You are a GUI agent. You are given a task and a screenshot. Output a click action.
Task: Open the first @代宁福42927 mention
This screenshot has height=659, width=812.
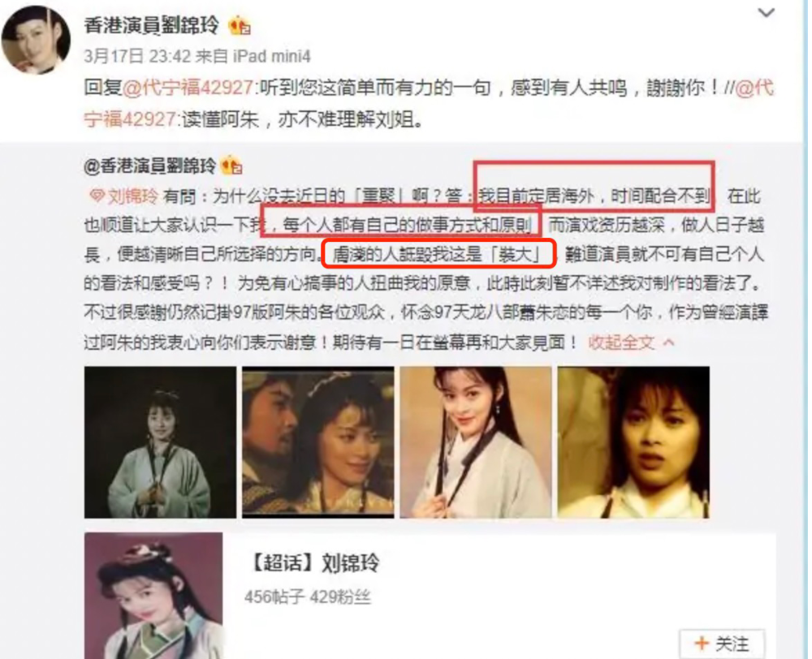[188, 88]
